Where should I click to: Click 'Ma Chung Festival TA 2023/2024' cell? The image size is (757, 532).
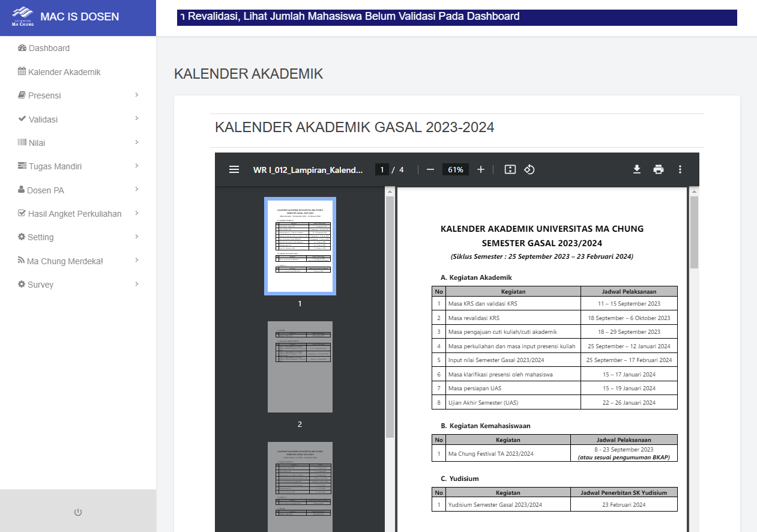pyautogui.click(x=508, y=453)
